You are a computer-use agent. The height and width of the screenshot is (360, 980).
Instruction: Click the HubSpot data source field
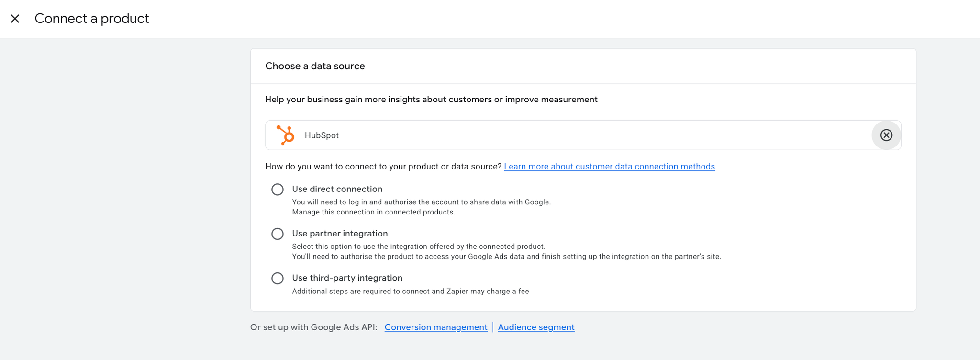click(x=583, y=135)
